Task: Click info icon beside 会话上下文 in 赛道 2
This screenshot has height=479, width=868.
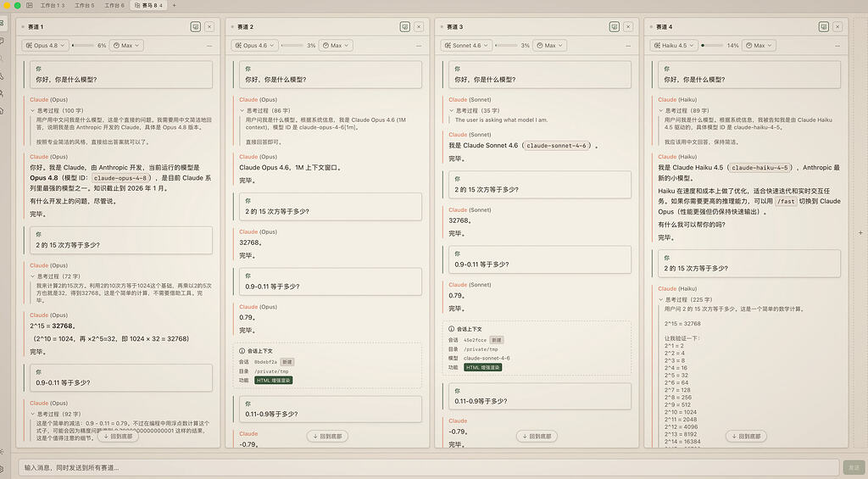Action: (242, 351)
